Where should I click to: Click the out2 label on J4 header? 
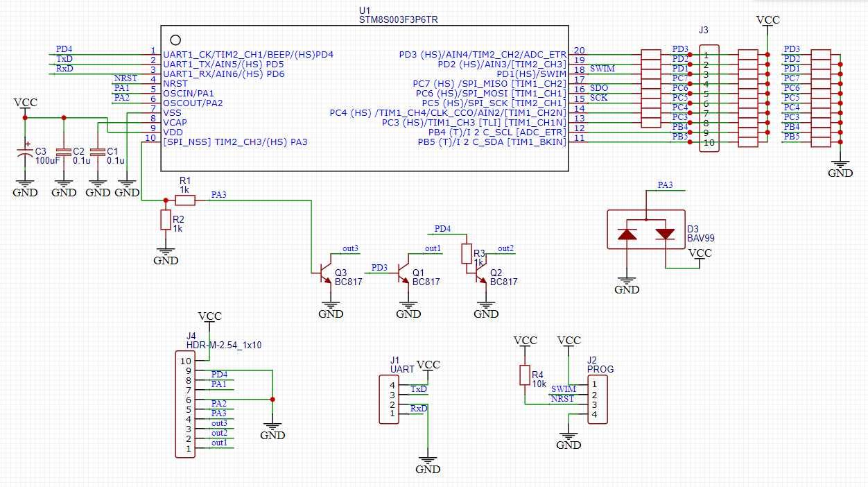pyautogui.click(x=219, y=433)
